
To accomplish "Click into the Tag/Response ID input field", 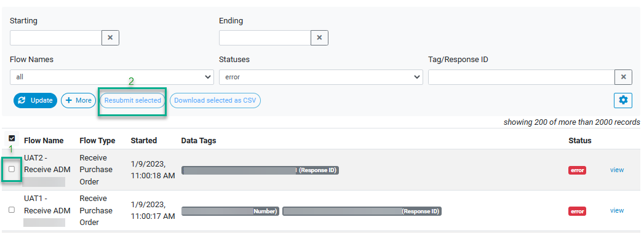I will (x=521, y=77).
